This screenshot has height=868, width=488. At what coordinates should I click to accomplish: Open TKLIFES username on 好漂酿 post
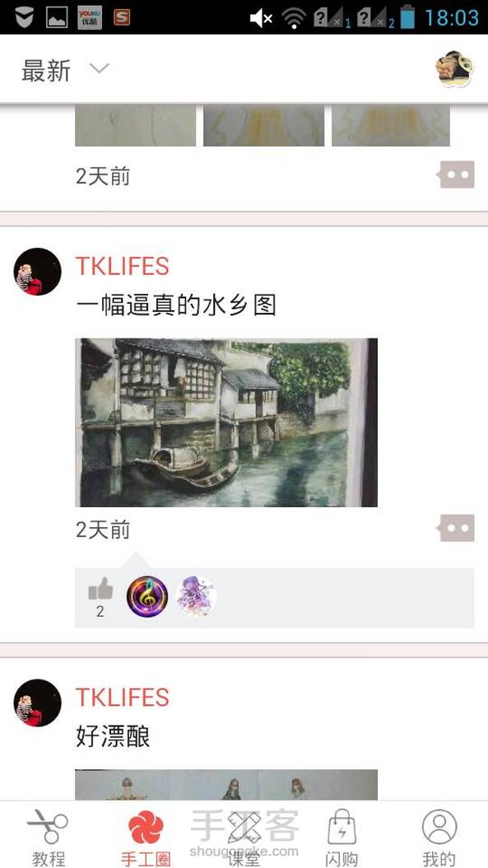tap(123, 698)
